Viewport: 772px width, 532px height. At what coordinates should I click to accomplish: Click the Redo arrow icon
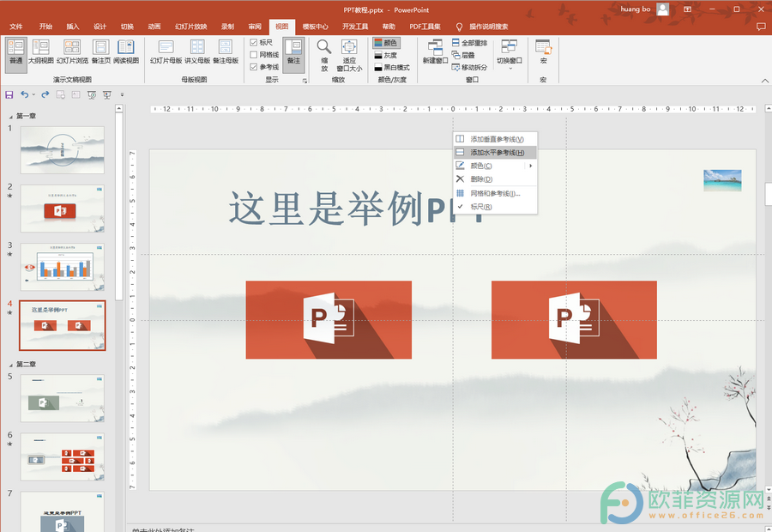[45, 94]
